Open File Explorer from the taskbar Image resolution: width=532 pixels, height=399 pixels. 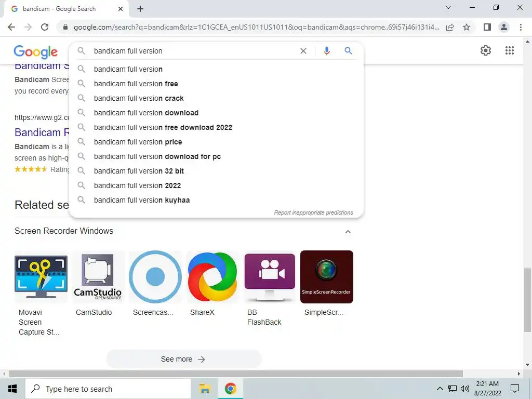coord(205,389)
